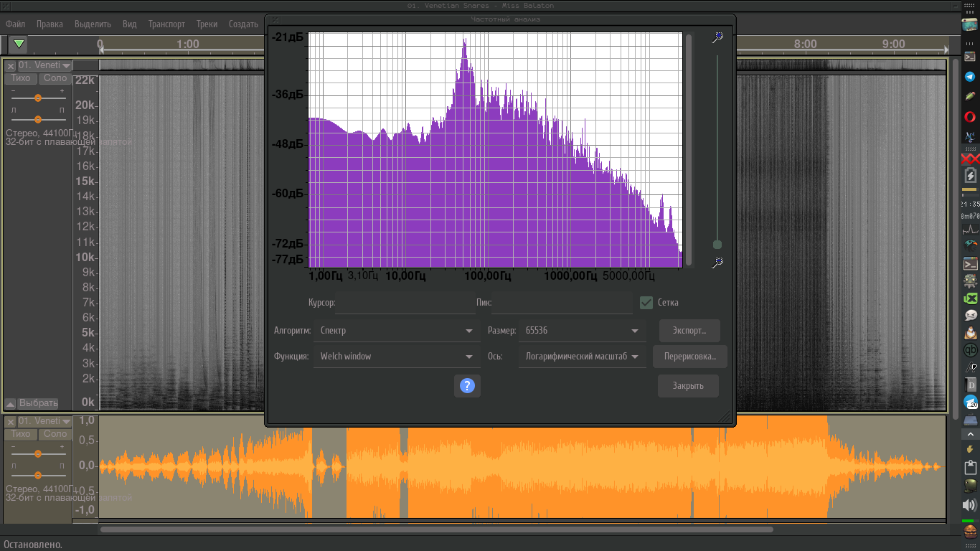
Task: Open Telegram from the side dock
Action: click(x=970, y=77)
